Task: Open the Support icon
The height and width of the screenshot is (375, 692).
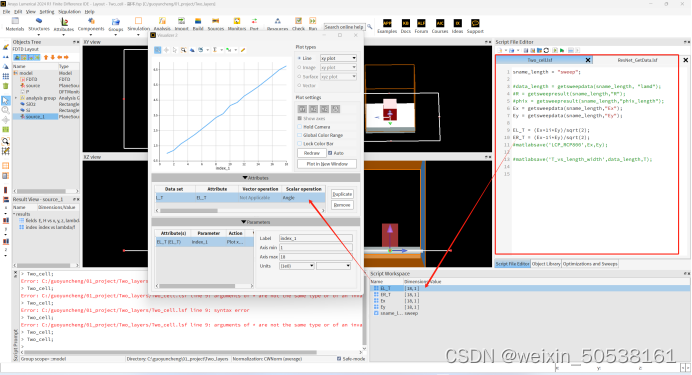Action: pos(475,23)
